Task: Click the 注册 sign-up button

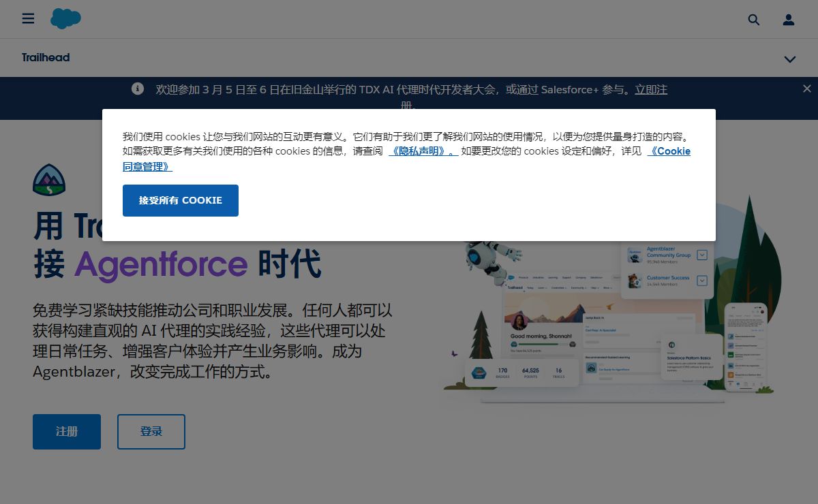Action: [x=67, y=432]
